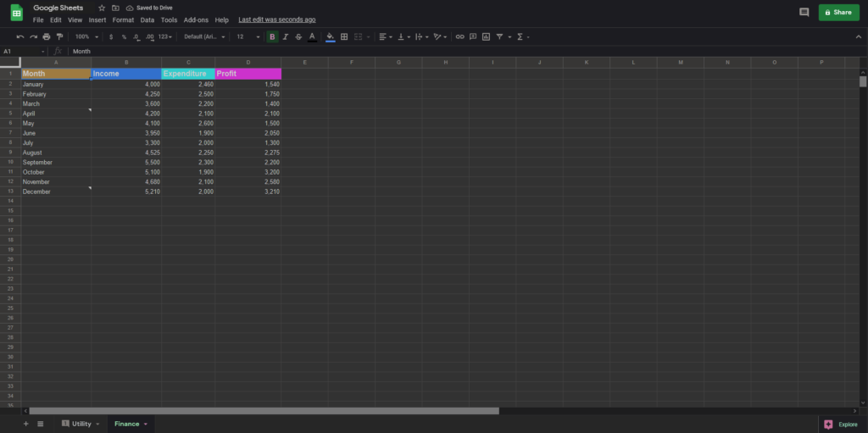Open the 'Last edit was seconds ago' link
This screenshot has width=868, height=433.
tap(277, 20)
